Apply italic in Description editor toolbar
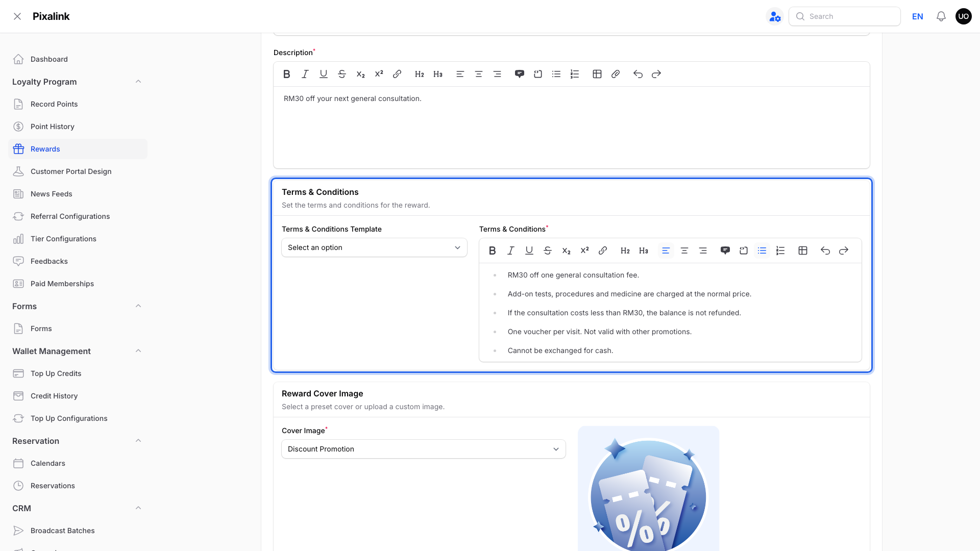 (305, 74)
